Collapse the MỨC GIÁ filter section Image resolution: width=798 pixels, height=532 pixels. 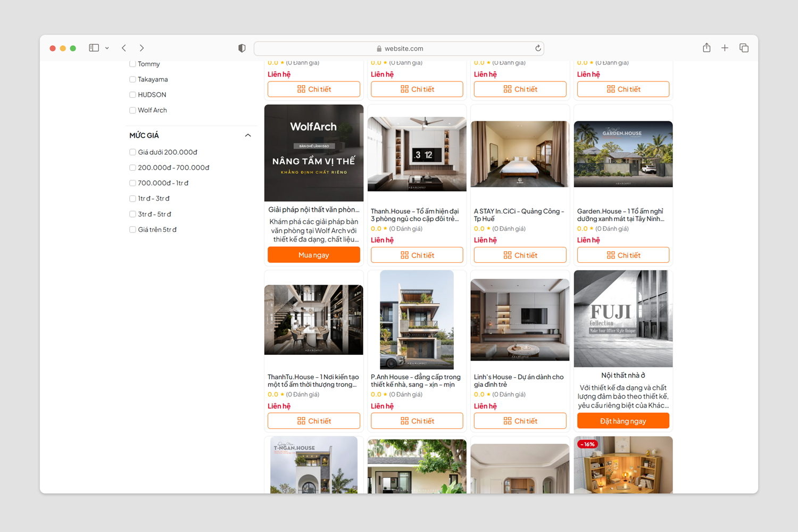[248, 135]
